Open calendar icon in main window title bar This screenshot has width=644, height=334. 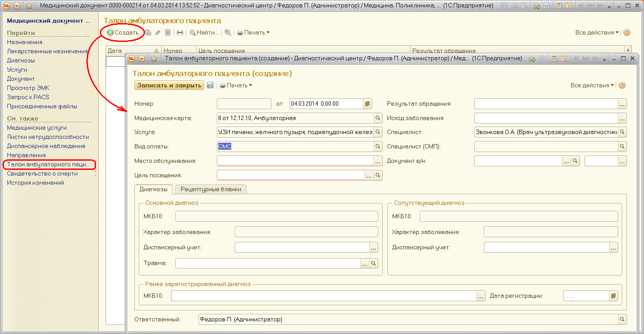click(569, 6)
